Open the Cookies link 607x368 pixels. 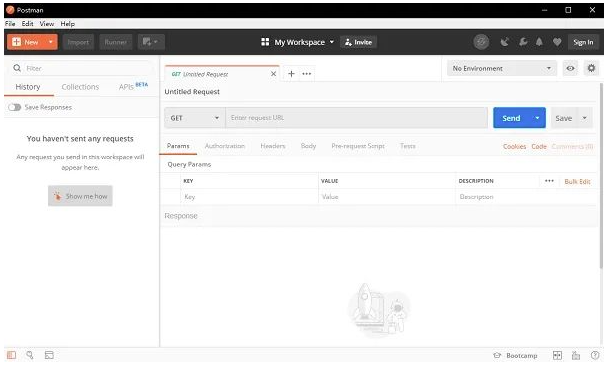coord(514,147)
